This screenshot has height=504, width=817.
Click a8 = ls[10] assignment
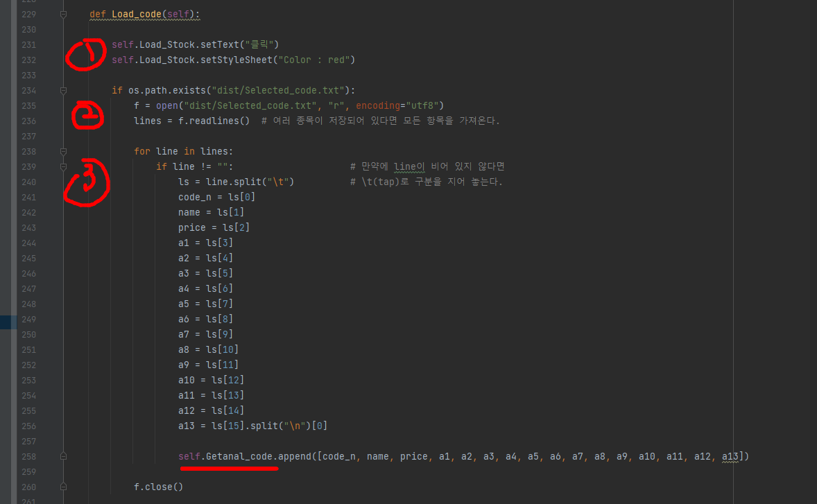pos(209,350)
